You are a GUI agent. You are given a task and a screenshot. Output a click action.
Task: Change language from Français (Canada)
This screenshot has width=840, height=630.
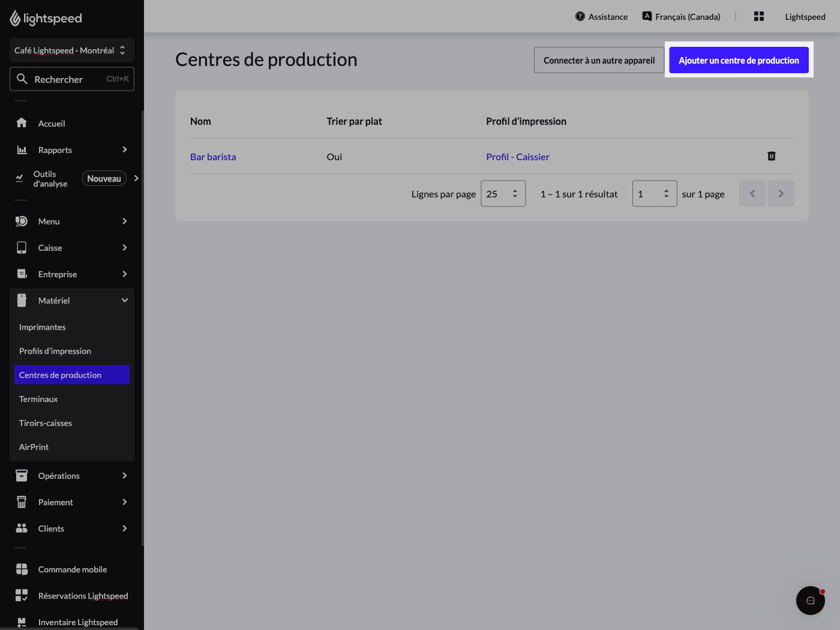click(681, 17)
